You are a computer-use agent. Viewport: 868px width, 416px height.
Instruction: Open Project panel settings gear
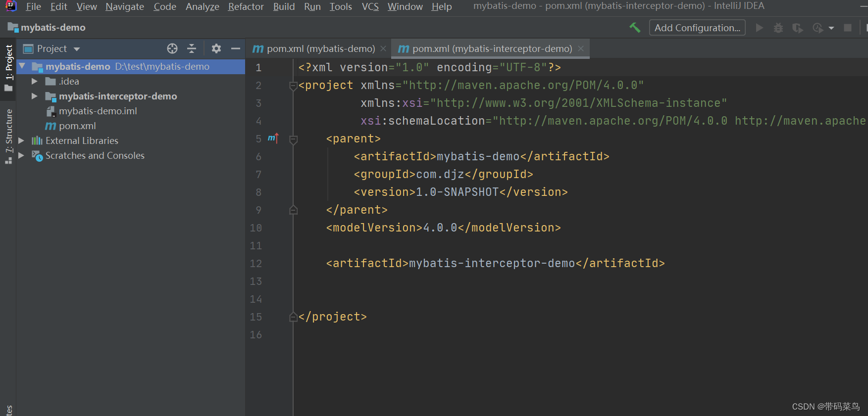point(216,48)
